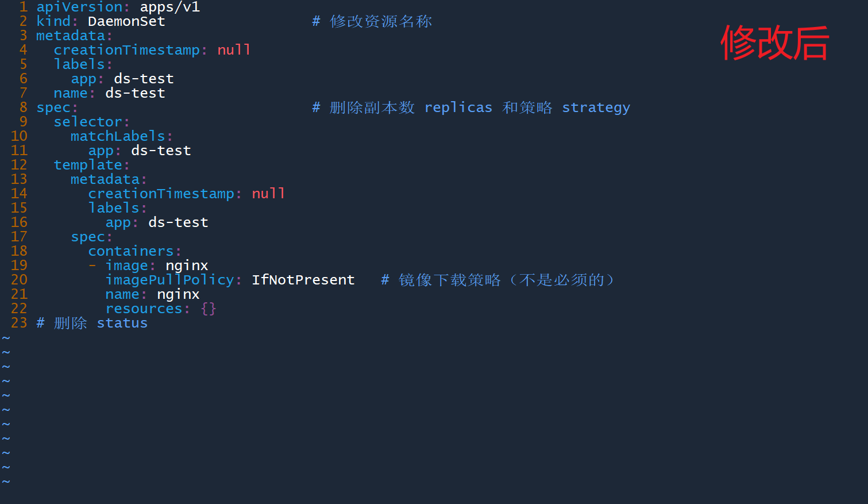Click the word strategy in the comment
The image size is (868, 504).
596,107
